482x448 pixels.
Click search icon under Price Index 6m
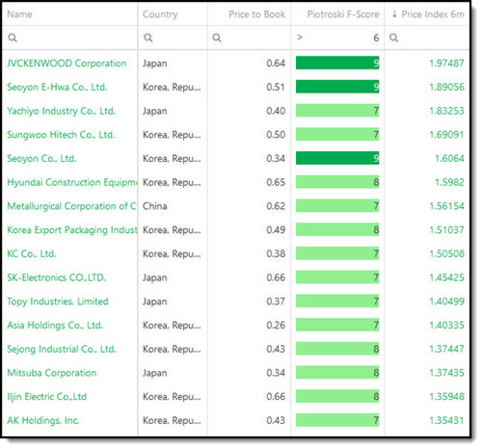(x=393, y=38)
